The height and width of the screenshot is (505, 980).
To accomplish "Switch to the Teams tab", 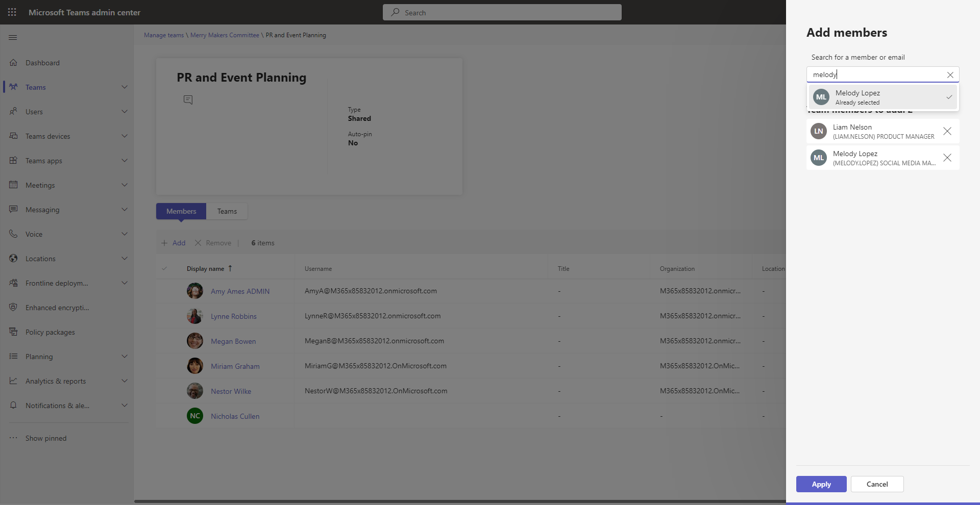I will [227, 211].
